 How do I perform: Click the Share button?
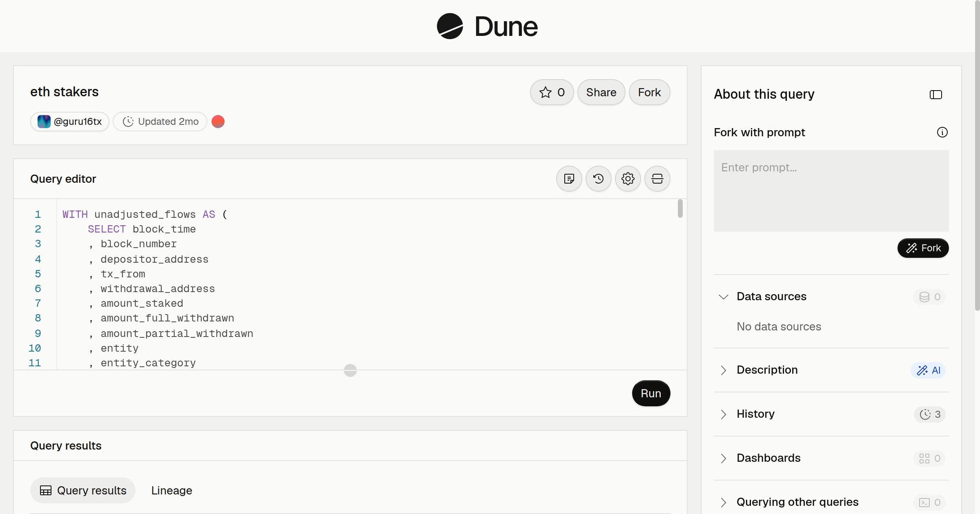point(601,92)
